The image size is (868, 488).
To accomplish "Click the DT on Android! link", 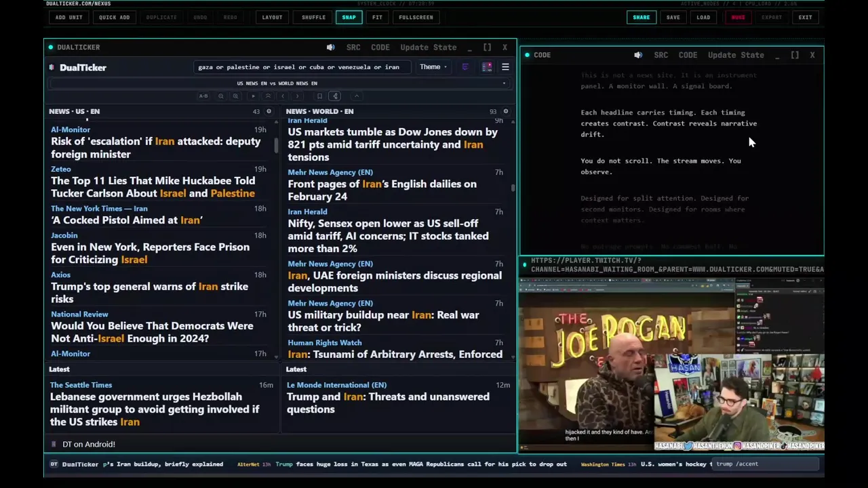I will tap(89, 444).
